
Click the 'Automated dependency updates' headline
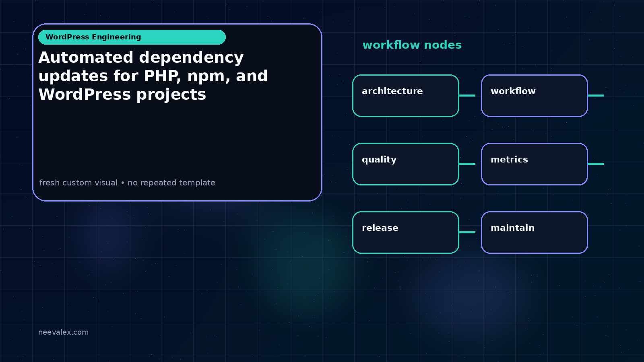click(153, 76)
